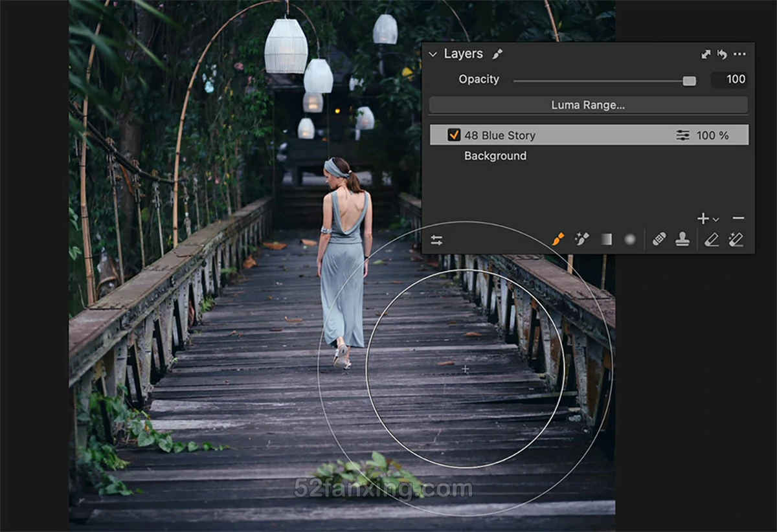Open the Luma Range dialog

(588, 105)
